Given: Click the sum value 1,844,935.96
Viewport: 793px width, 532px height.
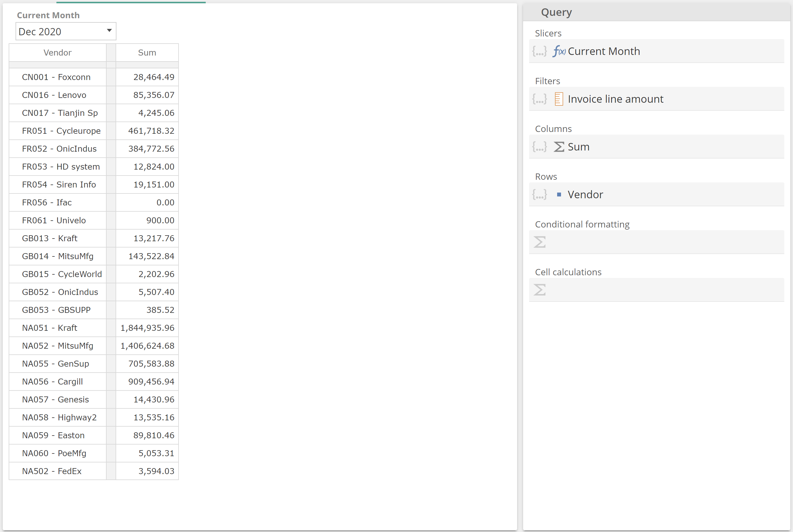Looking at the screenshot, I should coord(147,328).
